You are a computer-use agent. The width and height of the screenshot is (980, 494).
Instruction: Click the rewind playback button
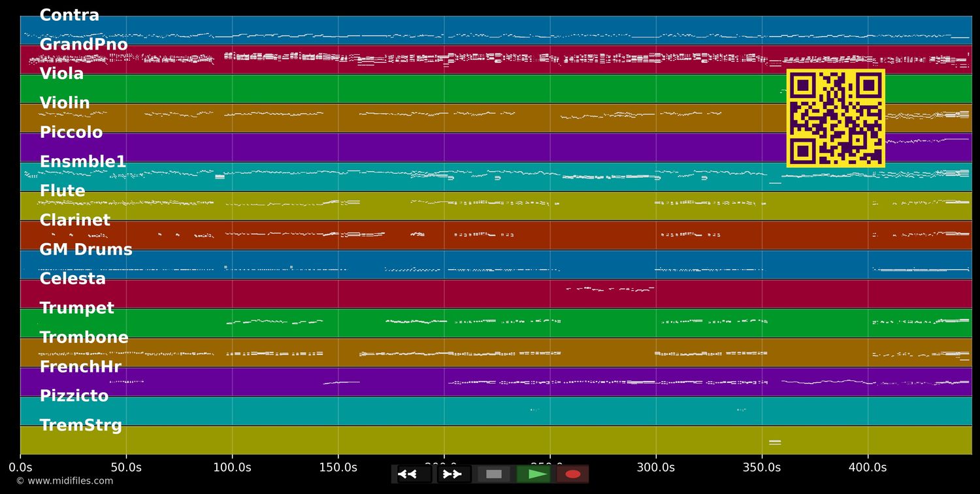pyautogui.click(x=414, y=474)
